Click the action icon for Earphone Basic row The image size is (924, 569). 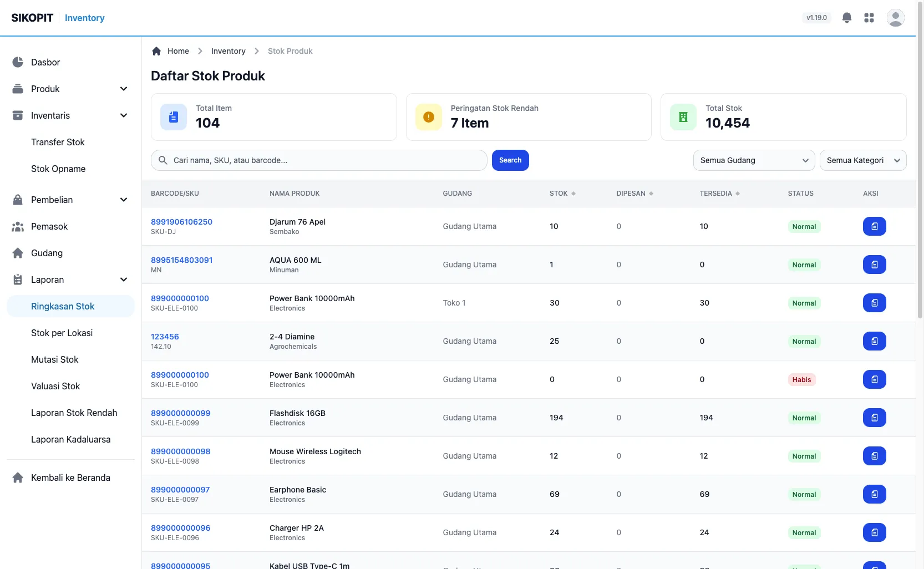pyautogui.click(x=875, y=494)
